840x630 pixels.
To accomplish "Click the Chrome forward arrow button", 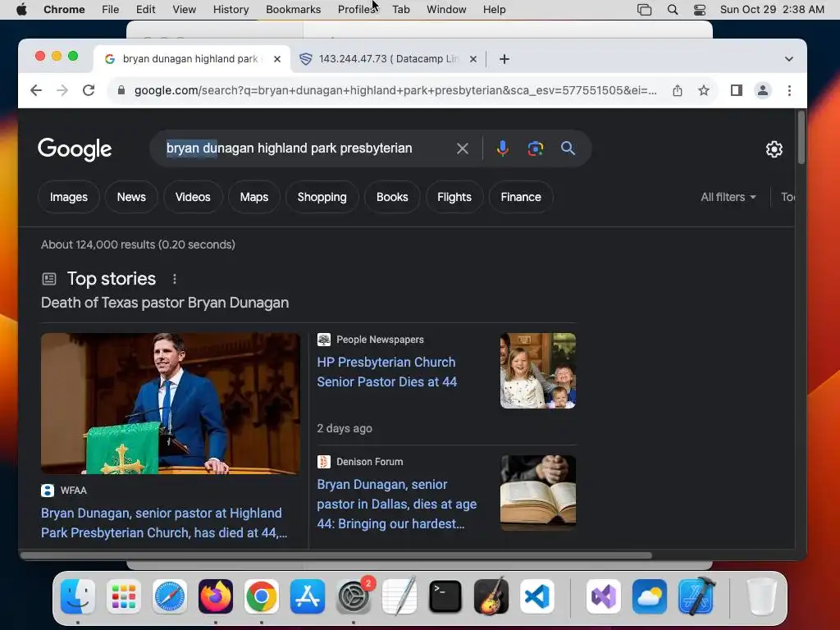I will pos(62,90).
